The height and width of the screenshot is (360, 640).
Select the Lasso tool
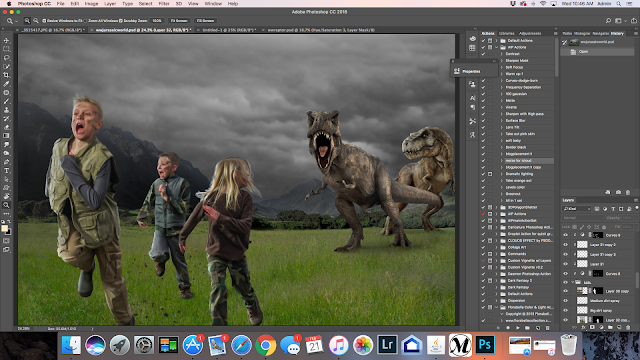click(7, 58)
